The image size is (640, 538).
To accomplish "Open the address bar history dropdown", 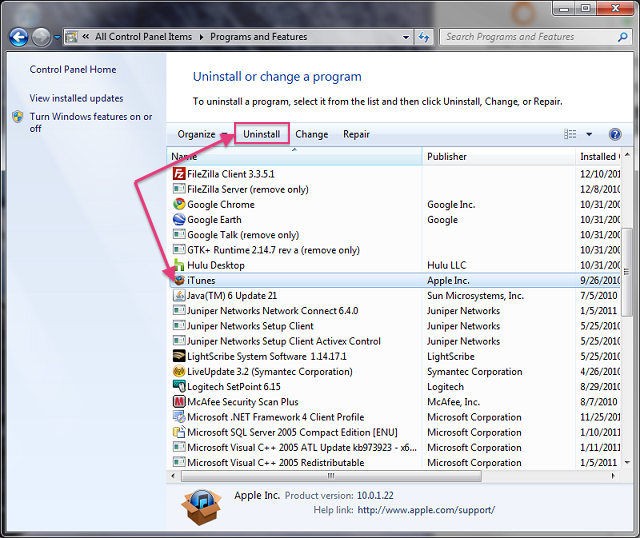I will [406, 37].
